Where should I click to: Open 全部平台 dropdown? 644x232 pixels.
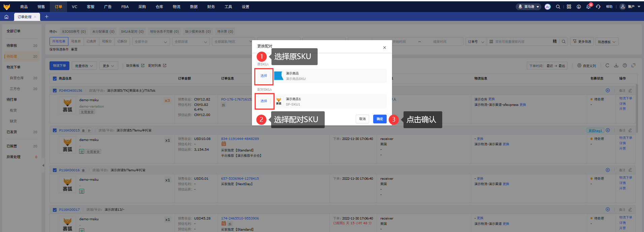coord(151,42)
